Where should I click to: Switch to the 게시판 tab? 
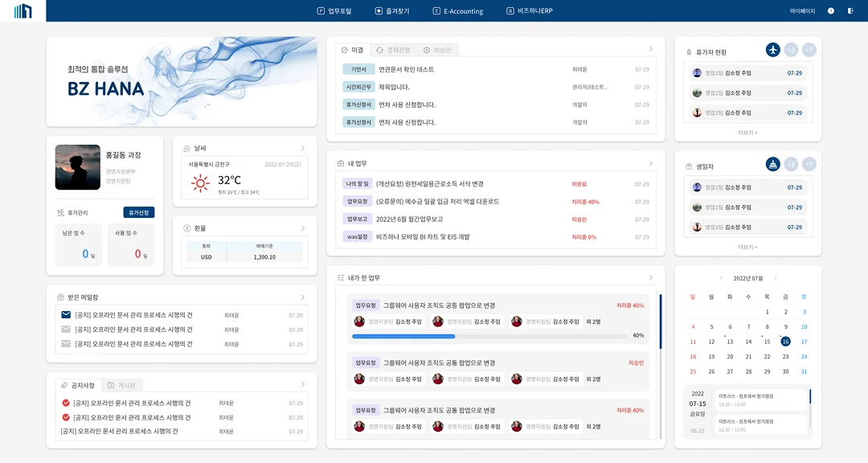(121, 385)
